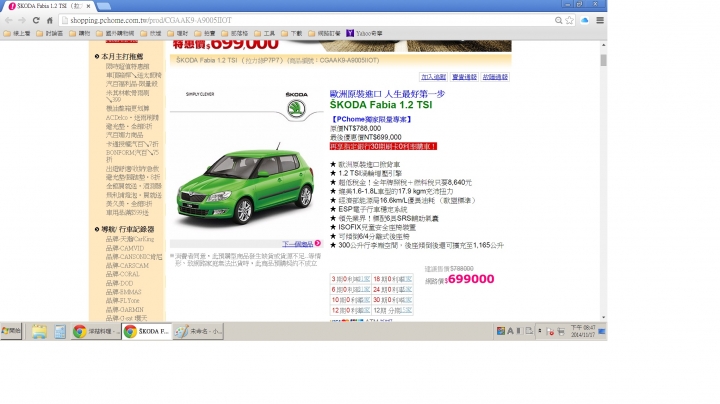720x404 pixels.
Task: Click the third button at right of 加入追蹤 row
Action: pyautogui.click(x=495, y=77)
